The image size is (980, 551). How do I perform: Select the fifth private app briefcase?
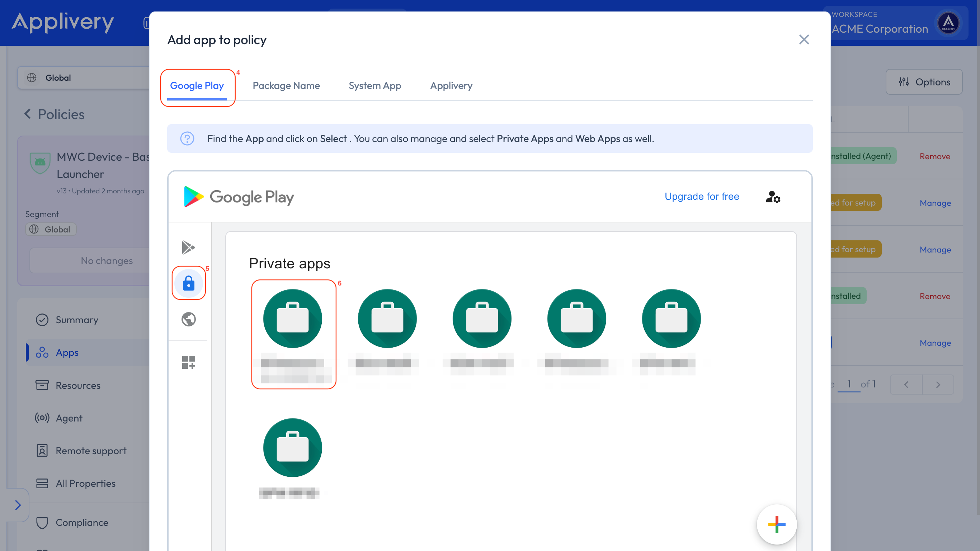672,319
